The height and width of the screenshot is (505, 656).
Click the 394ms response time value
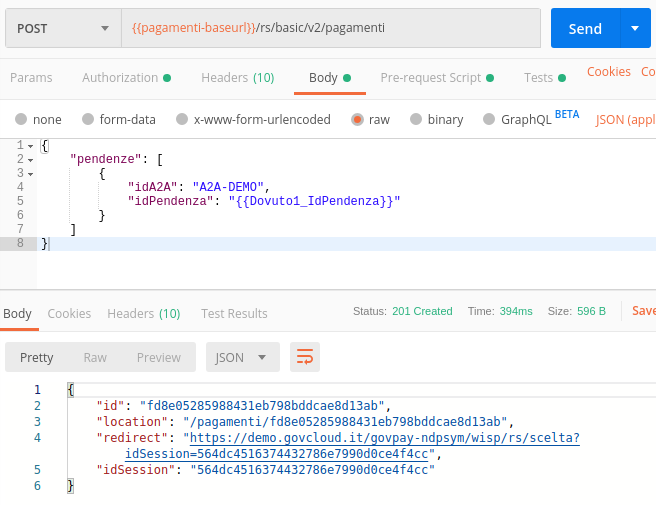[x=516, y=311]
